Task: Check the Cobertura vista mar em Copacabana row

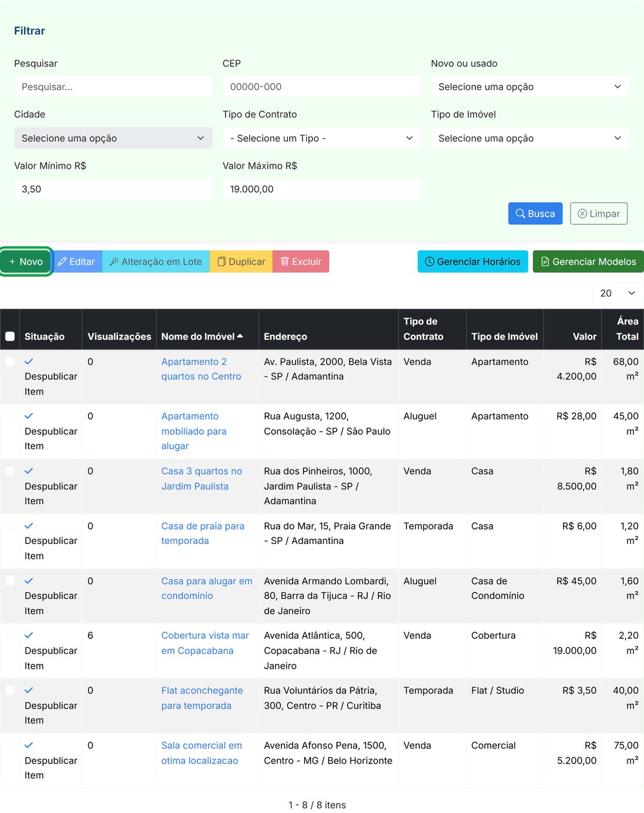Action: coord(10,635)
